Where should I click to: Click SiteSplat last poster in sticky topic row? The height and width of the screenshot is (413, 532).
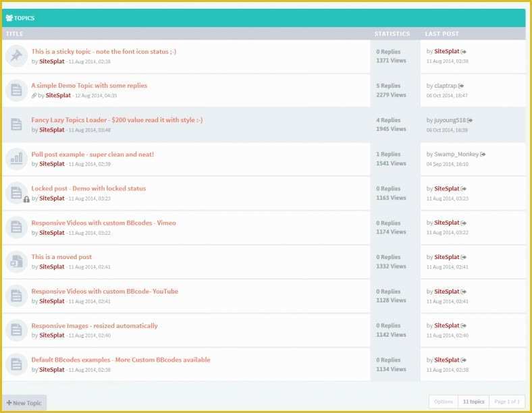(x=447, y=51)
